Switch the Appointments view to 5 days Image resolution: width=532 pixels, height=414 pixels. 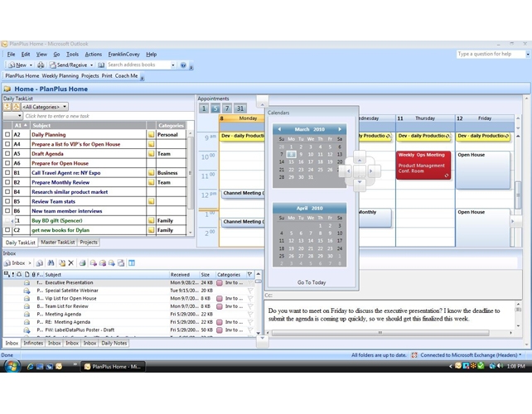coord(215,108)
